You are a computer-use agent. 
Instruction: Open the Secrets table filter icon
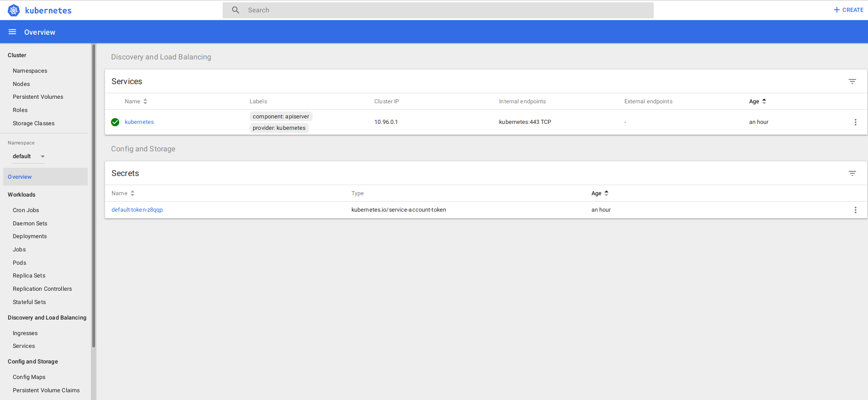click(x=852, y=173)
